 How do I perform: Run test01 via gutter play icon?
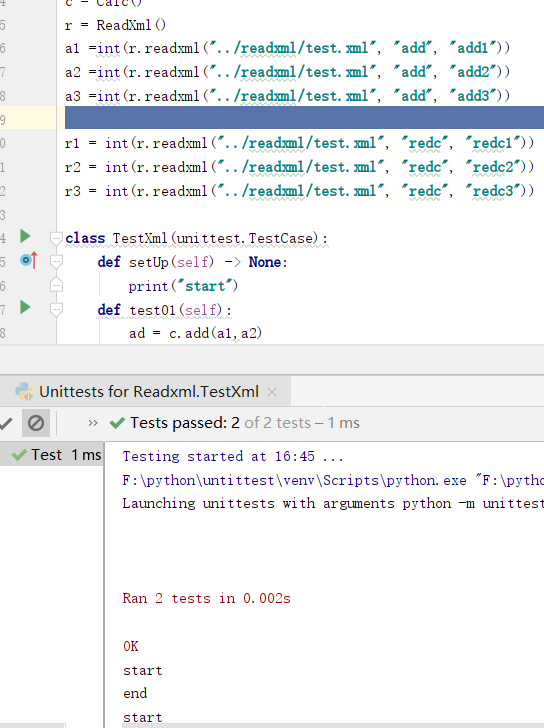click(x=25, y=307)
